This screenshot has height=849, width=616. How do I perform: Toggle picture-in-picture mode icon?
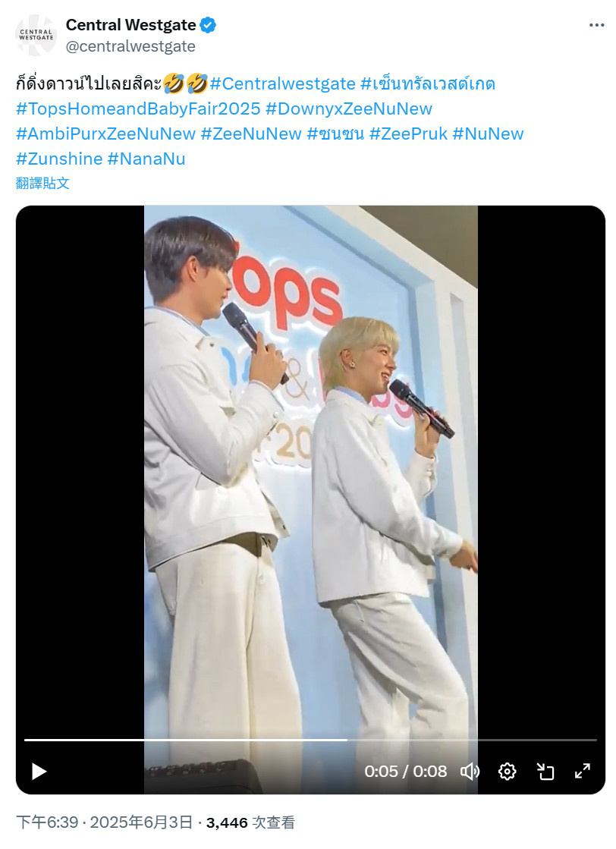545,771
